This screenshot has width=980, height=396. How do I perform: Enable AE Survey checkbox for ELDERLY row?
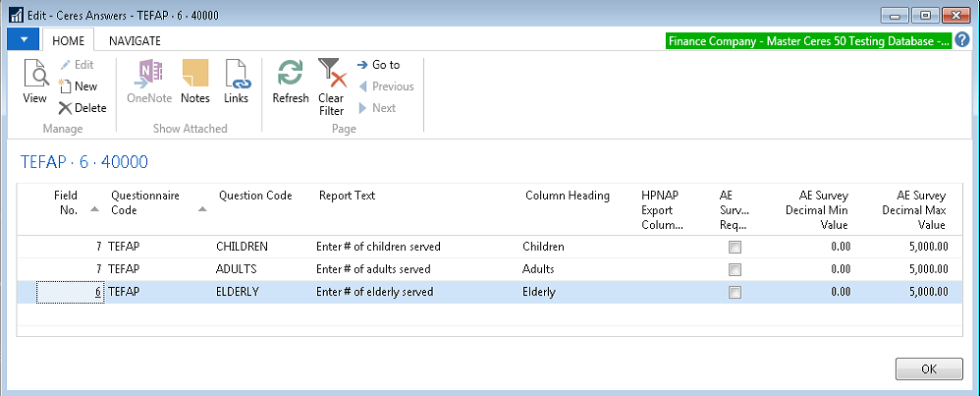[735, 292]
